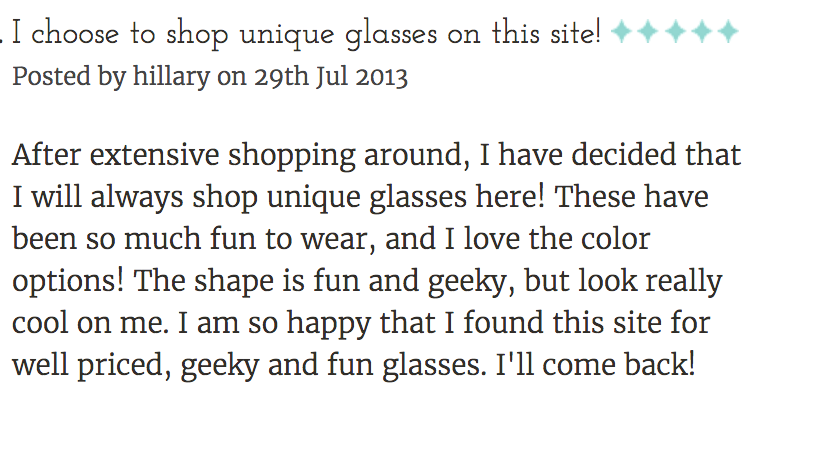Click the phrase 'found this site for'

point(587,323)
